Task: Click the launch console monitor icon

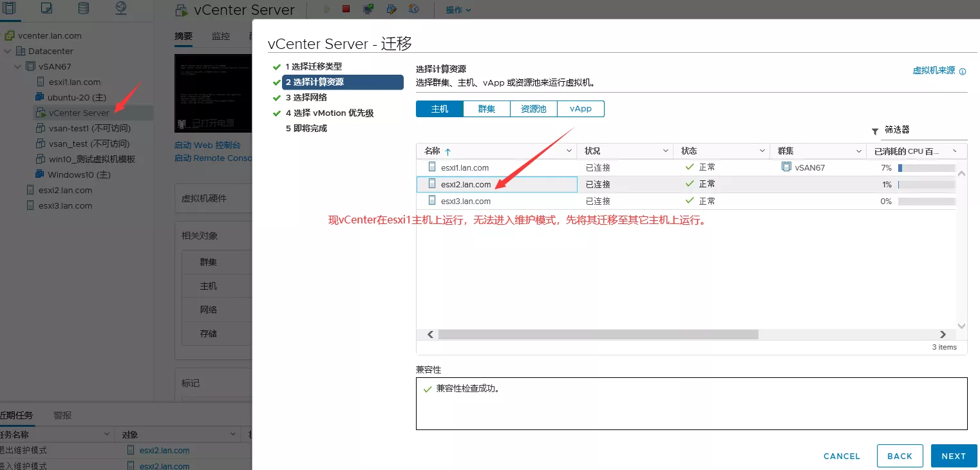Action: coord(368,9)
